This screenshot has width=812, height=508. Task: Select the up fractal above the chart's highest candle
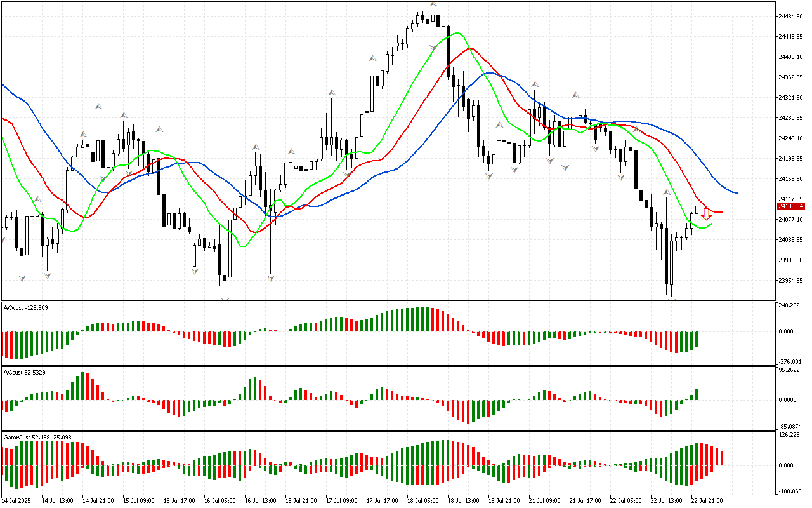coord(433,4)
